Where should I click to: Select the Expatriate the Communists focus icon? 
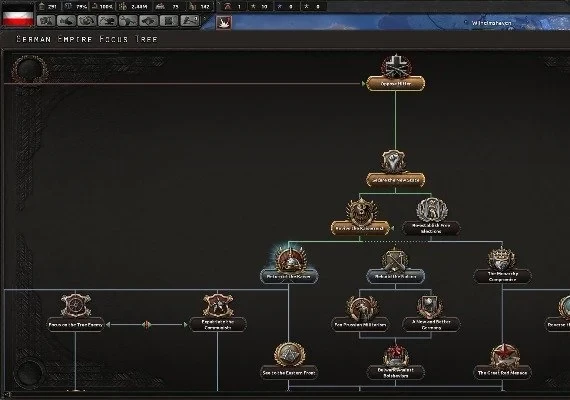pyautogui.click(x=218, y=305)
